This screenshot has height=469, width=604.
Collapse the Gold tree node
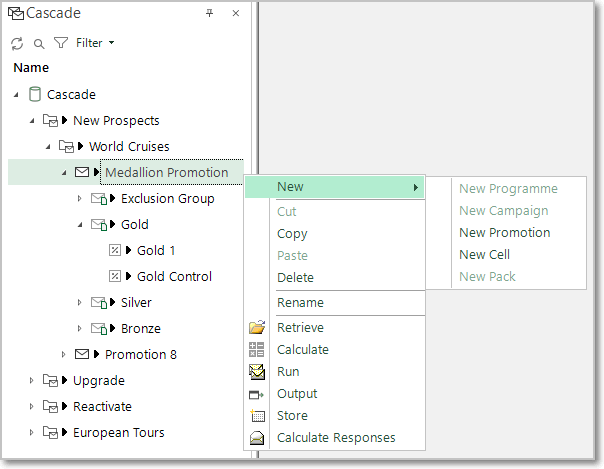(x=81, y=225)
